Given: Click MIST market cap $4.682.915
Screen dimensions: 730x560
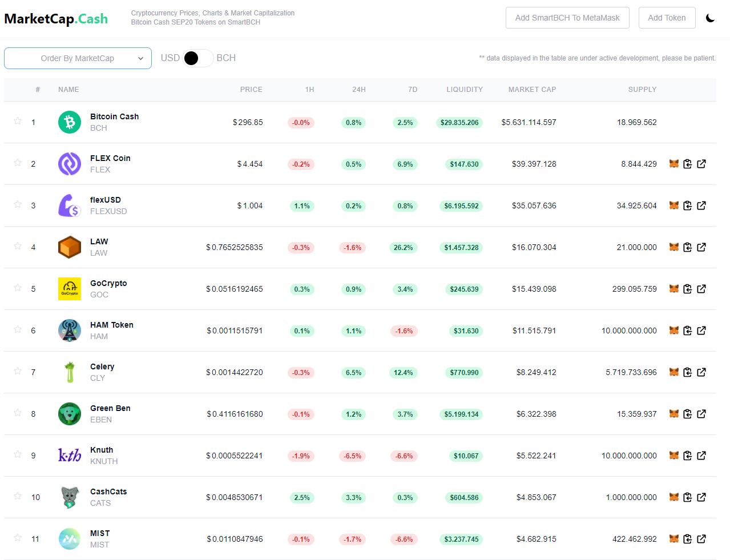Looking at the screenshot, I should pyautogui.click(x=536, y=539).
